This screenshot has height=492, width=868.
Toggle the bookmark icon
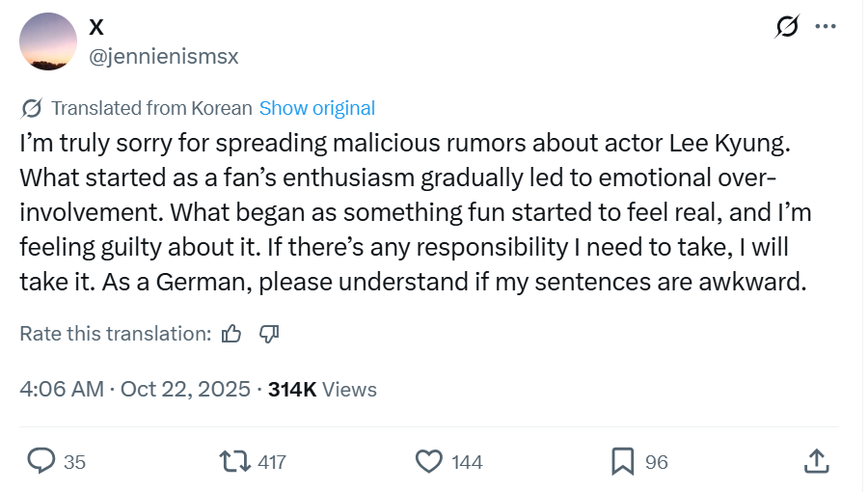[623, 462]
